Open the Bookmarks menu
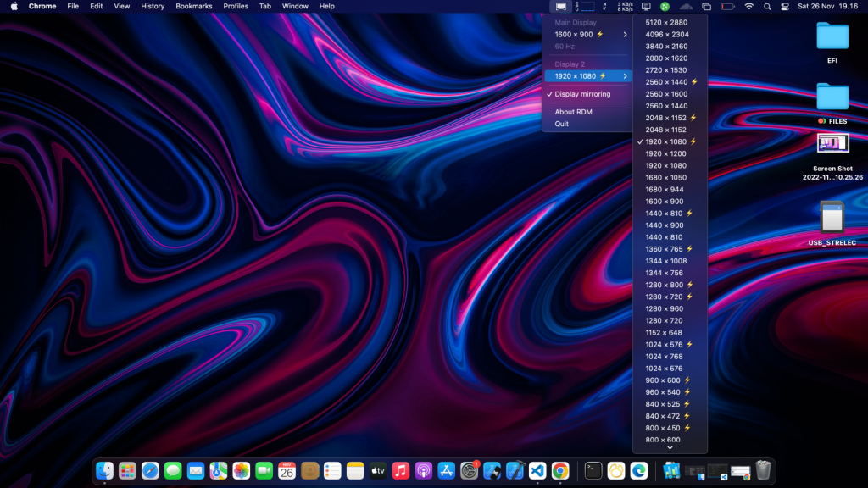This screenshot has height=488, width=868. pos(194,6)
